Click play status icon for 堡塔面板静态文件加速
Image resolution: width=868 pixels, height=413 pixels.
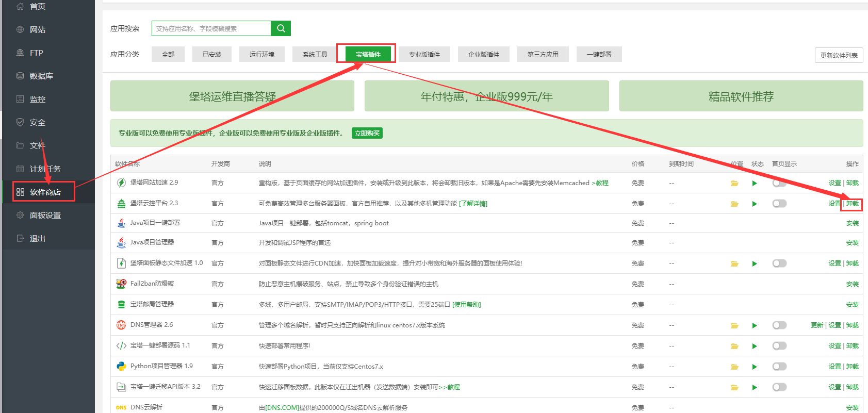[x=755, y=263]
